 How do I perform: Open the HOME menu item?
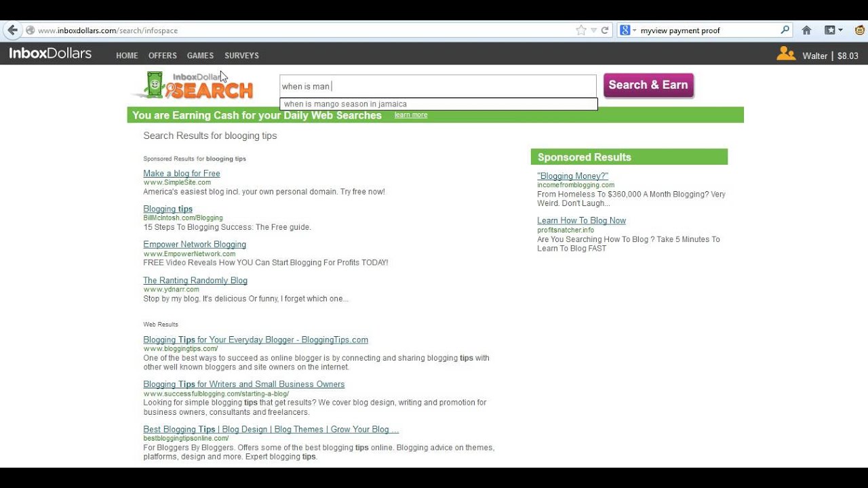pyautogui.click(x=127, y=56)
